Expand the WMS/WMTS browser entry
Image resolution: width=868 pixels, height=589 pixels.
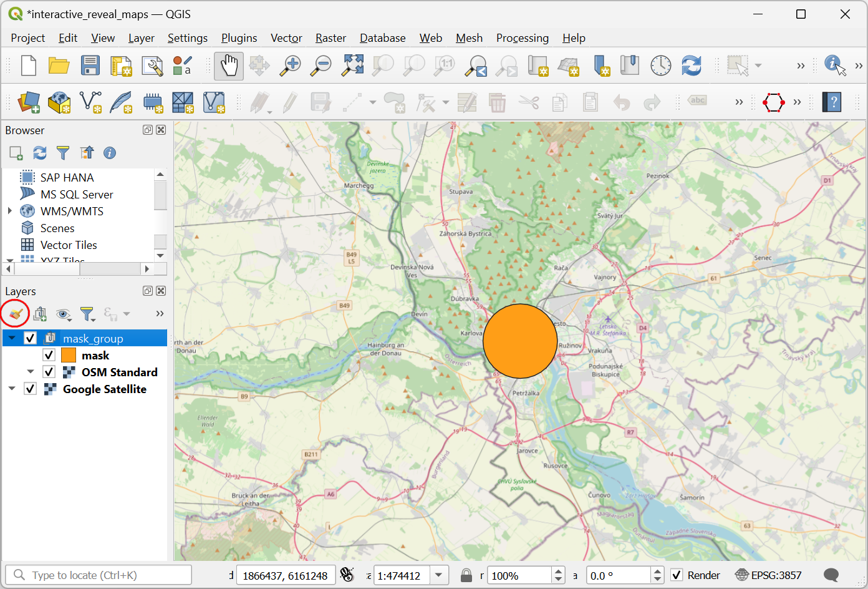(x=10, y=211)
